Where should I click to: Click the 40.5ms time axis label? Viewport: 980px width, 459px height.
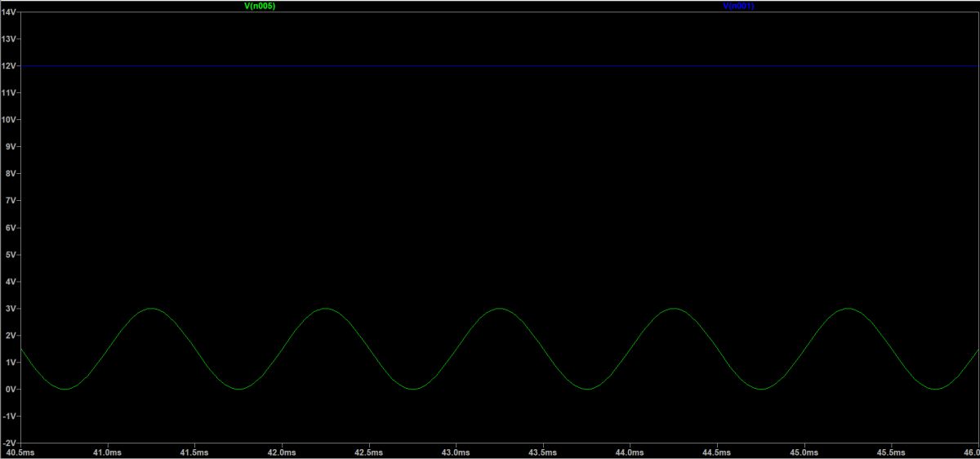(x=20, y=452)
